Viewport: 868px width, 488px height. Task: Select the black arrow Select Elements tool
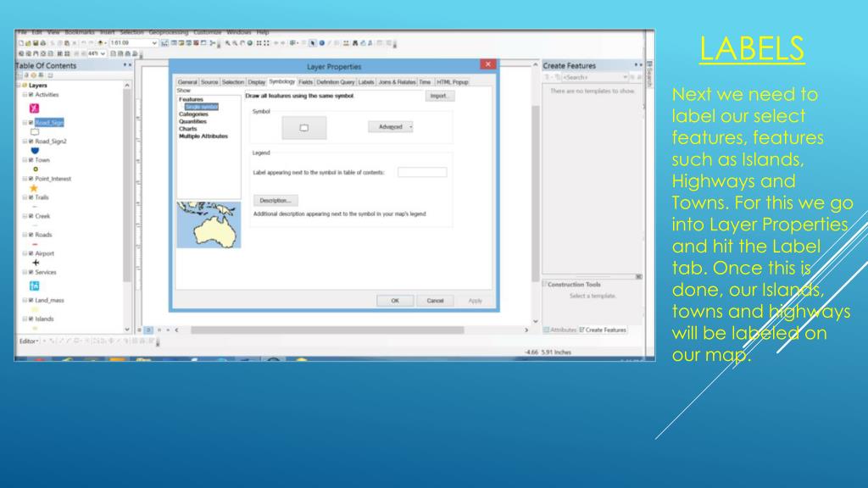313,43
